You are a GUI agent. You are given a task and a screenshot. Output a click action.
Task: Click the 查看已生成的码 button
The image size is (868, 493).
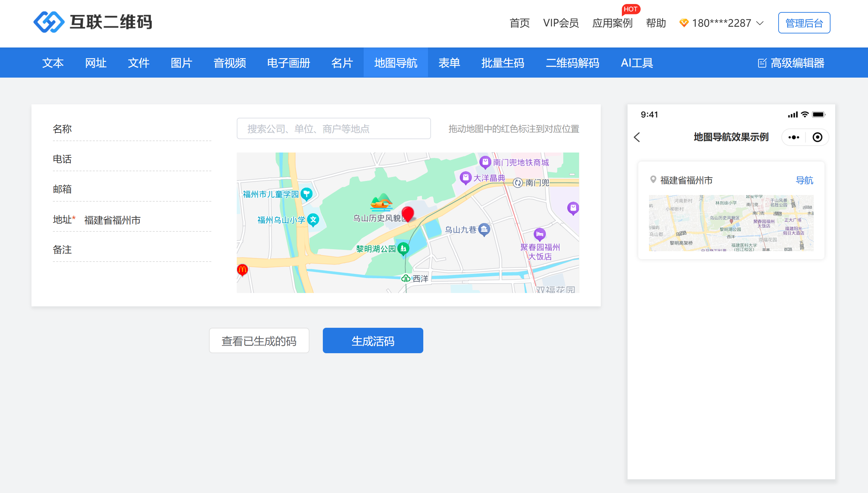click(259, 340)
